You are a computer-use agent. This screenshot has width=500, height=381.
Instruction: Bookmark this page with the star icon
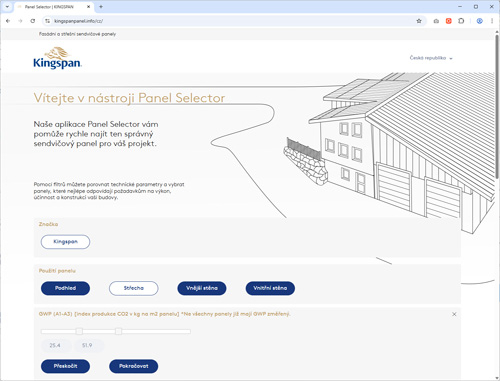pos(419,21)
